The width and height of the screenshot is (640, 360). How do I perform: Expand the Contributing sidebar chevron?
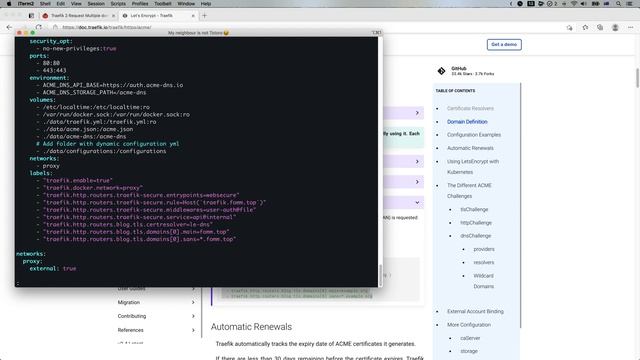point(193,316)
